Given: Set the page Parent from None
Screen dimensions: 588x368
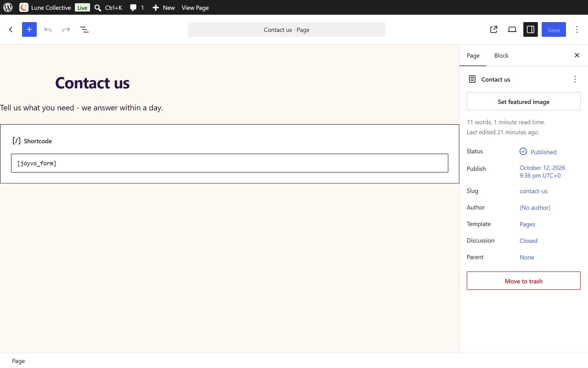Looking at the screenshot, I should (x=527, y=257).
